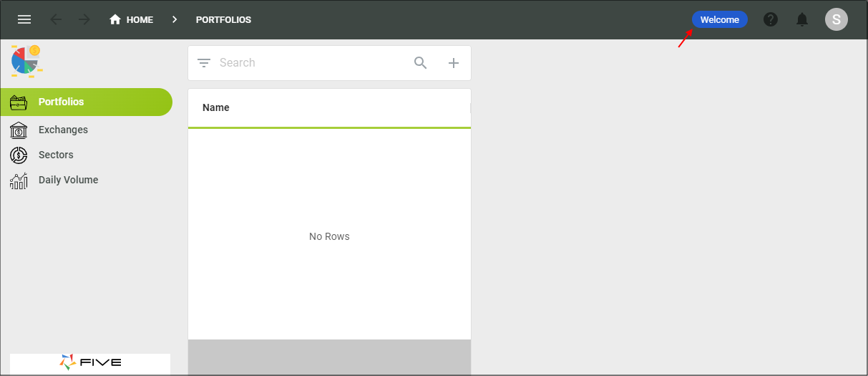The height and width of the screenshot is (376, 868).
Task: Focus the Search text field
Action: point(308,63)
